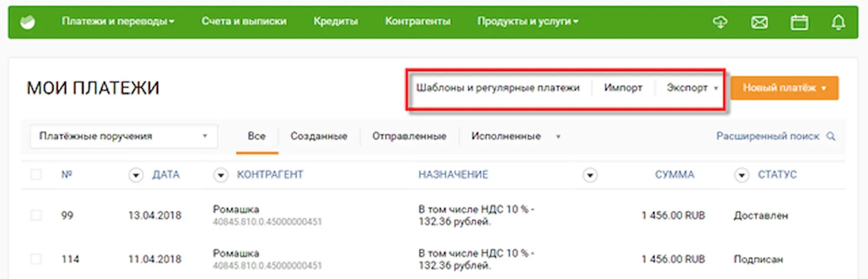The width and height of the screenshot is (868, 279).
Task: Click status Доставлен
Action: coord(761,215)
